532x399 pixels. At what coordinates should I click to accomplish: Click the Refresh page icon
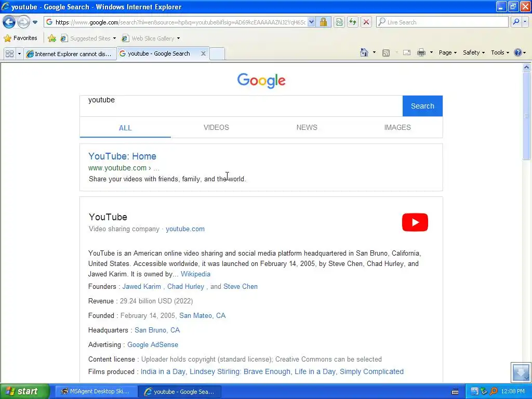(353, 22)
